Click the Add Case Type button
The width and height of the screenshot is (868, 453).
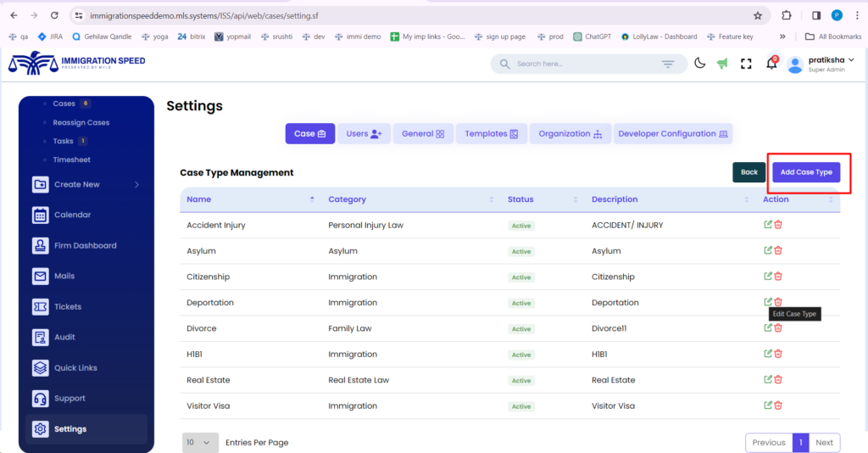tap(806, 172)
